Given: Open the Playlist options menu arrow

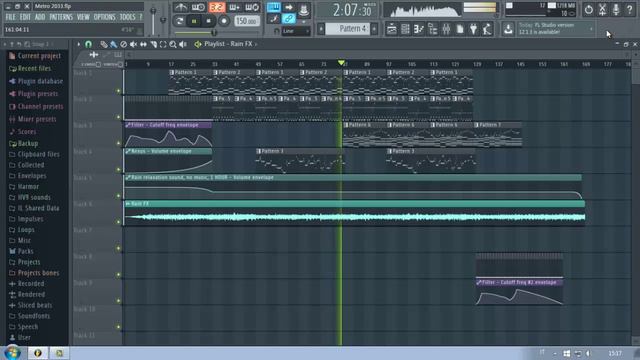Looking at the screenshot, I should click(79, 44).
